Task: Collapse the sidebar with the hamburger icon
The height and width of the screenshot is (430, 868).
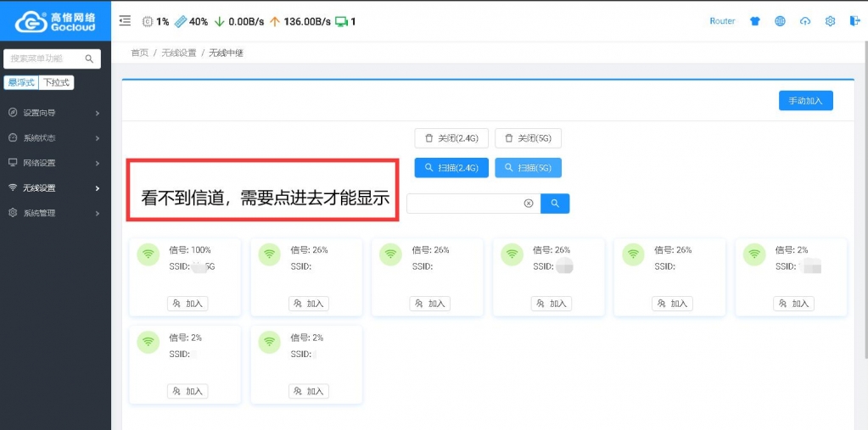Action: tap(125, 21)
